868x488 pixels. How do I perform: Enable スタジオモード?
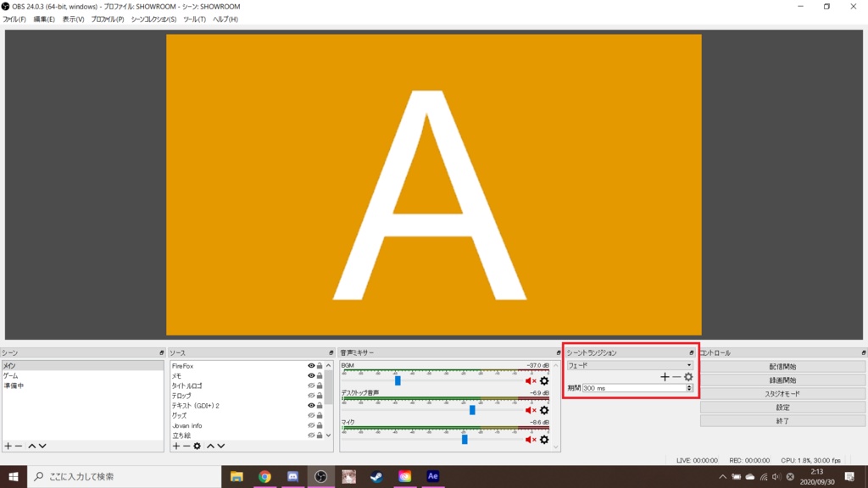pyautogui.click(x=782, y=394)
